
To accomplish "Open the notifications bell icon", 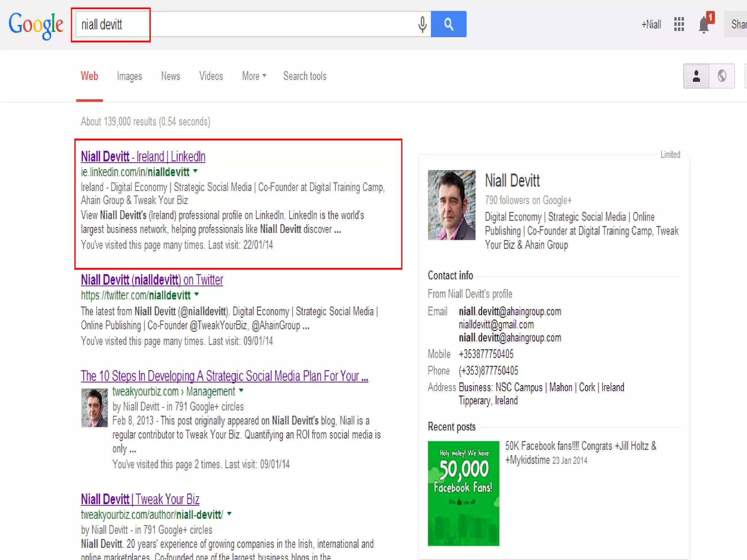I will [x=704, y=25].
